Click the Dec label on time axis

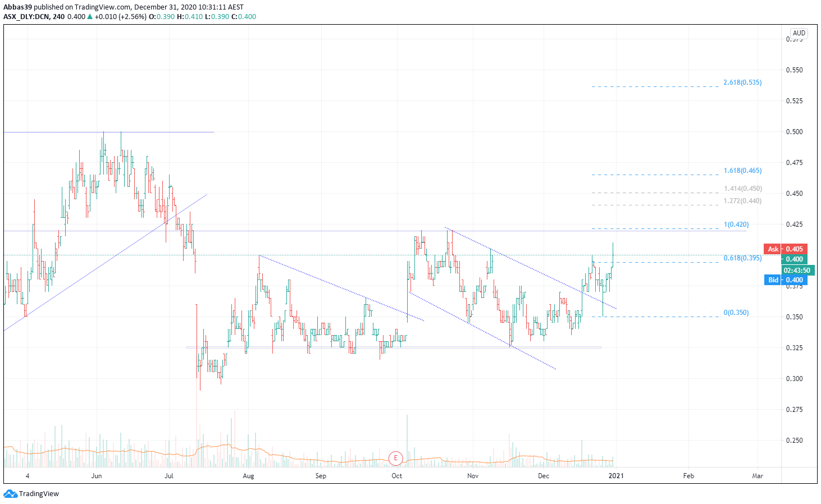(543, 476)
